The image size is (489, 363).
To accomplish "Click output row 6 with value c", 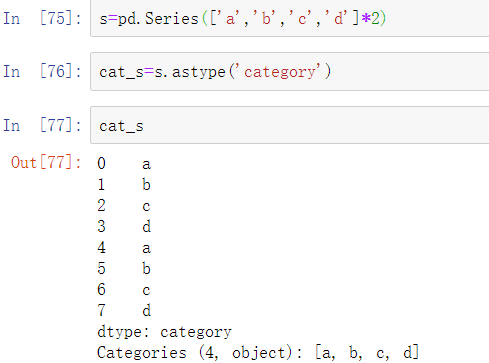I will click(x=124, y=290).
